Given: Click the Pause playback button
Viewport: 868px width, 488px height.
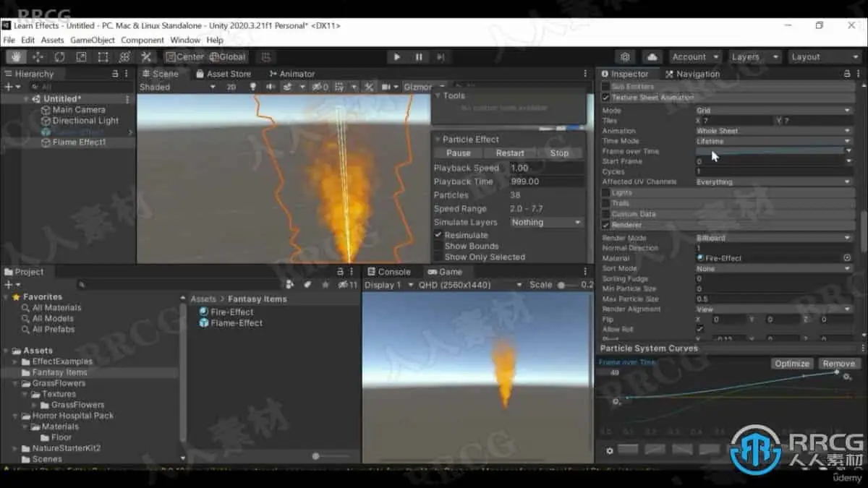Looking at the screenshot, I should click(x=419, y=57).
